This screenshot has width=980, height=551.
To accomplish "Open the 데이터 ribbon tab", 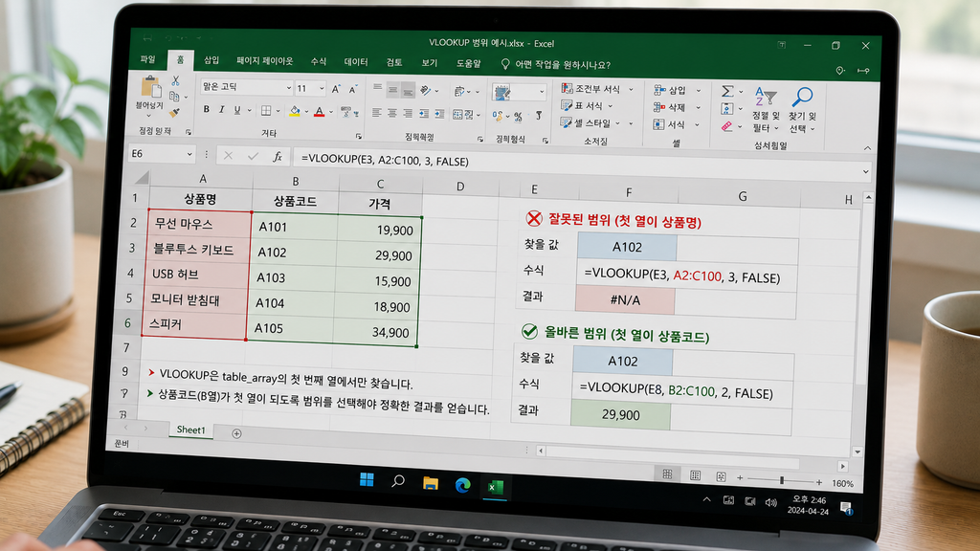I will pos(356,62).
